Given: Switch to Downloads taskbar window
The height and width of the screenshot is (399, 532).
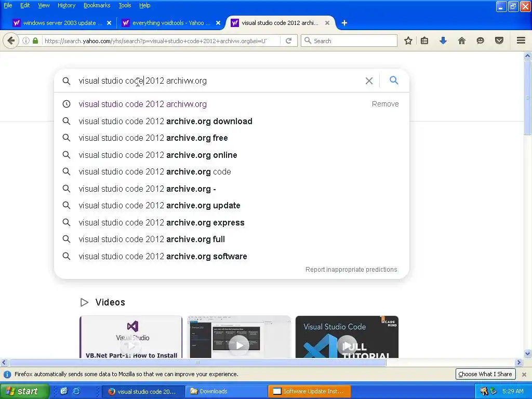Looking at the screenshot, I should pyautogui.click(x=227, y=391).
